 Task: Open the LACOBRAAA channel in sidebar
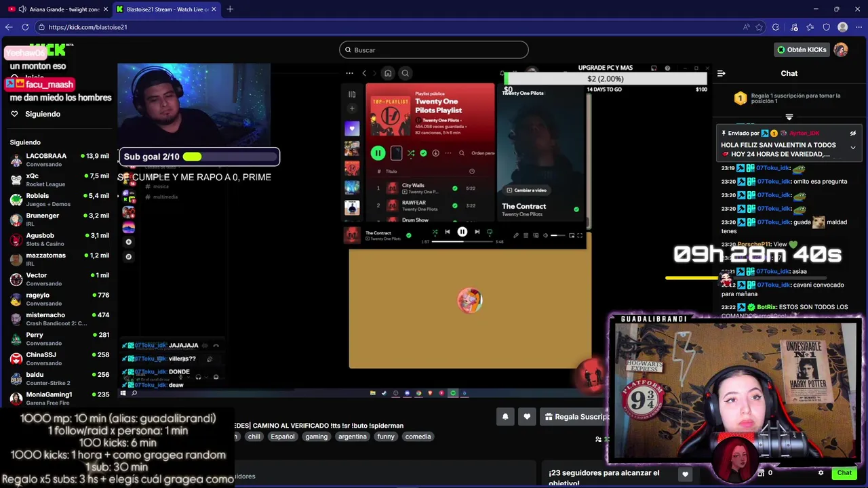pyautogui.click(x=60, y=160)
